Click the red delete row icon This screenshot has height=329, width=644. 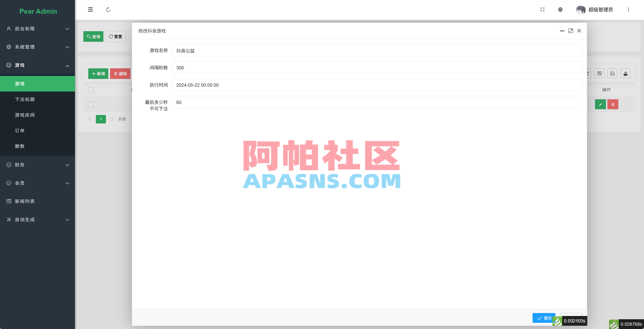pos(613,105)
